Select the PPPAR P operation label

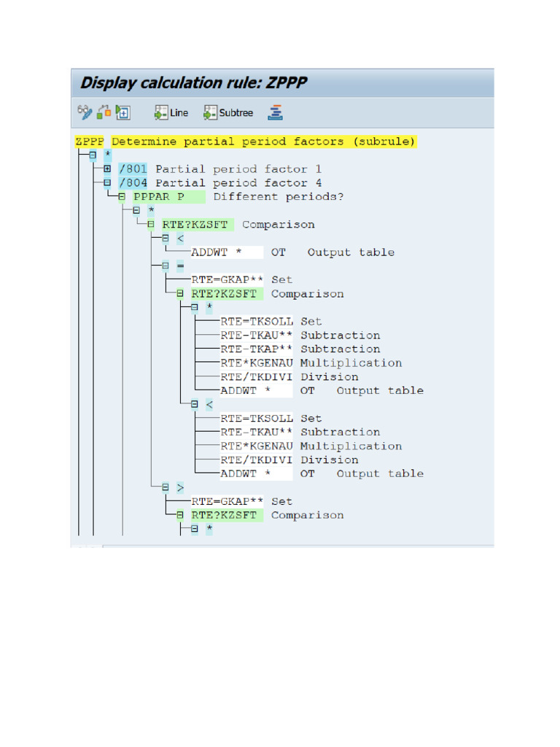pos(169,197)
